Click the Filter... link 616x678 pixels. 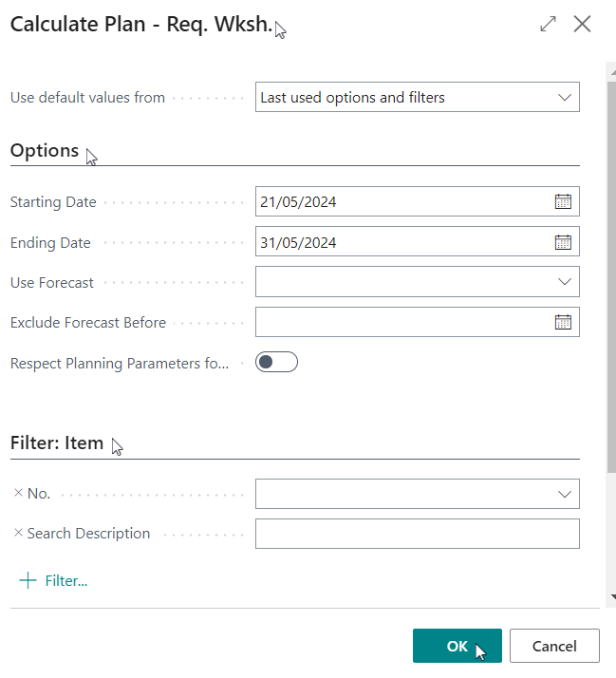click(x=66, y=581)
